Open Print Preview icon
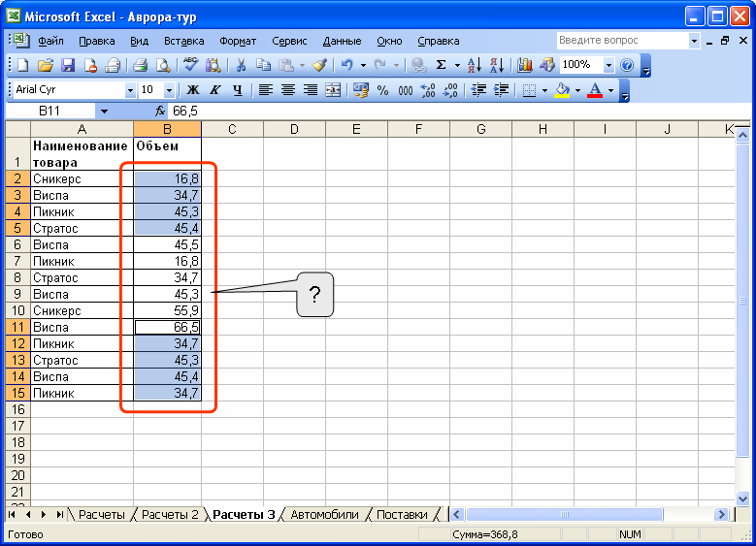 tap(163, 65)
